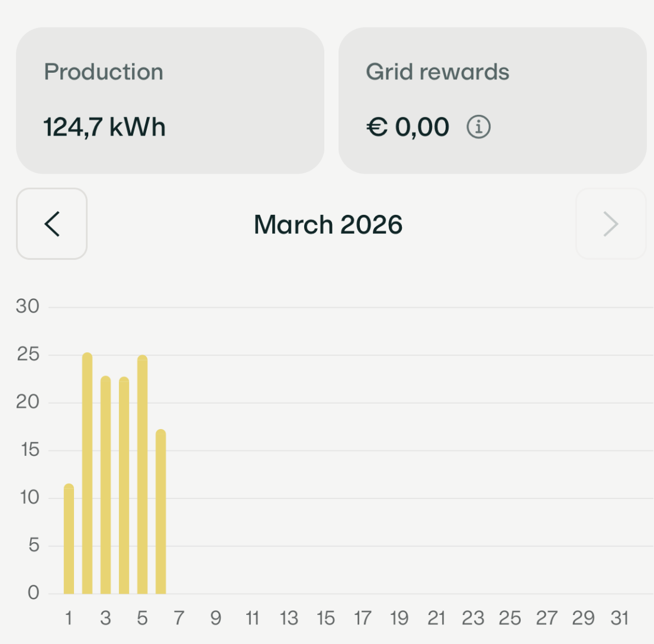Click the info icon beside Grid rewards

coord(479,127)
